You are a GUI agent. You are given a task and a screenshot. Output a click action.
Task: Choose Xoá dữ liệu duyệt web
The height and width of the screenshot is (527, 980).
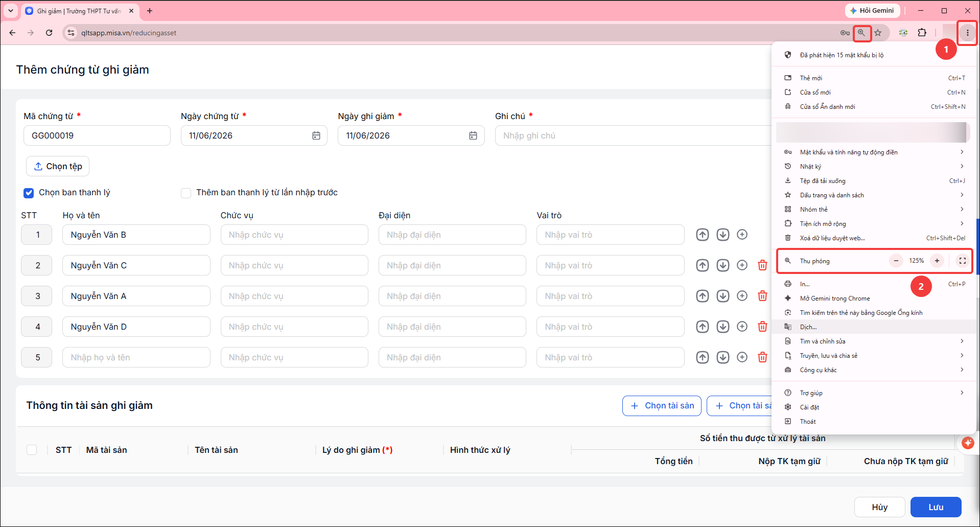click(874, 238)
